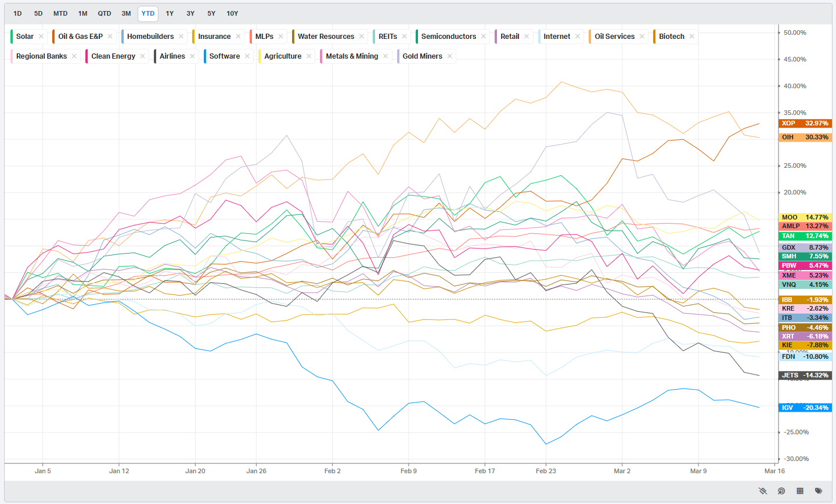Click the JETS -14.32% price label
The width and height of the screenshot is (836, 504).
[x=805, y=375]
